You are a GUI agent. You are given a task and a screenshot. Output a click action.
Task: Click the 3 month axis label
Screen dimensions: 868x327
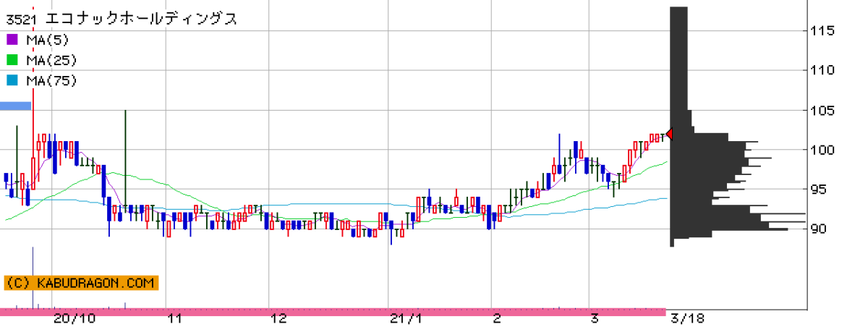(595, 318)
